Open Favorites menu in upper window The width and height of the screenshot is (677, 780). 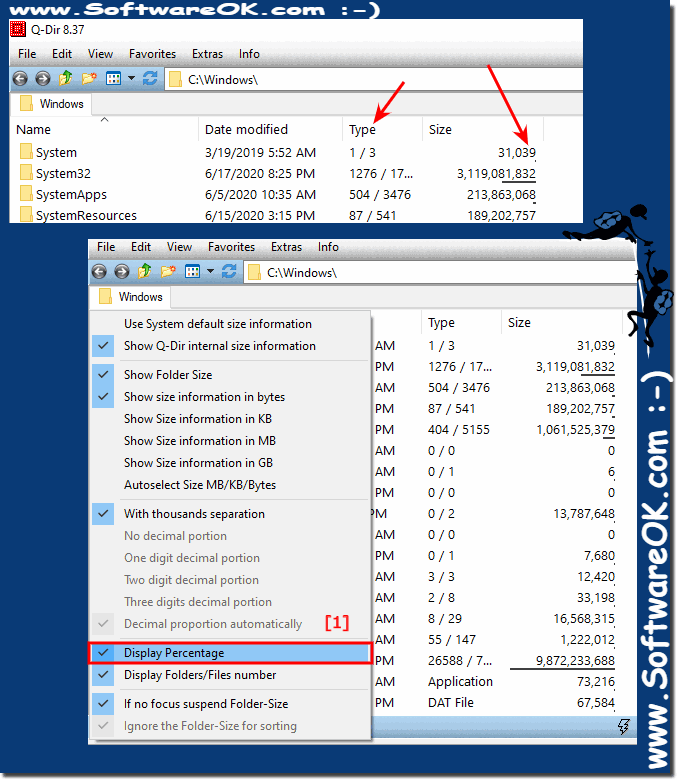coord(152,54)
